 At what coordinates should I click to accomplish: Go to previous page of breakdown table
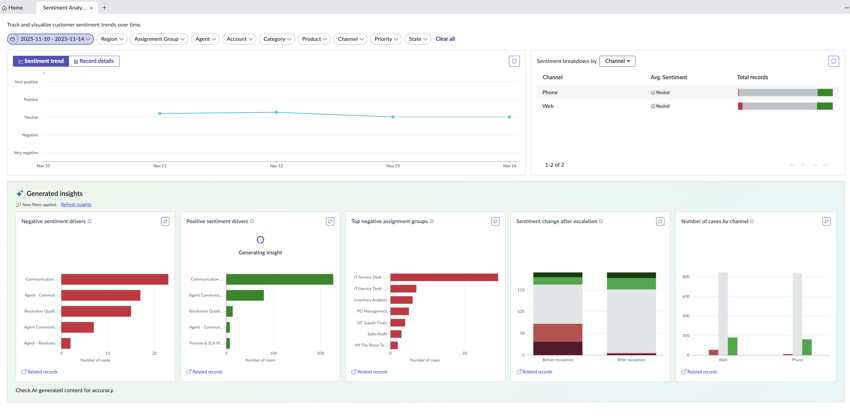click(x=803, y=165)
